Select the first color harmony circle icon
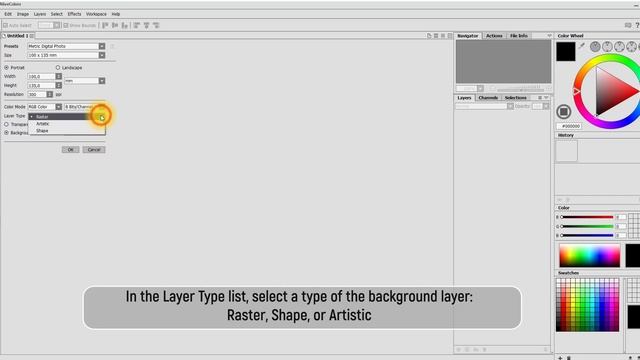 (x=595, y=47)
